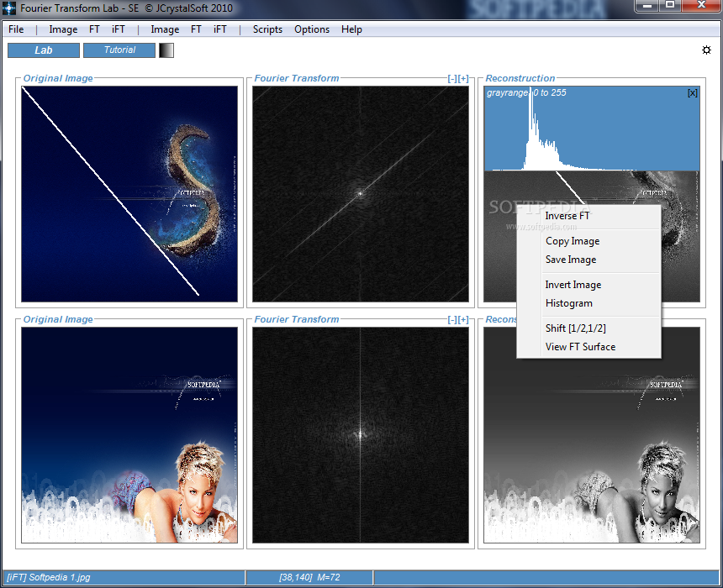Switch to the Lab view
This screenshot has width=723, height=588.
click(44, 50)
